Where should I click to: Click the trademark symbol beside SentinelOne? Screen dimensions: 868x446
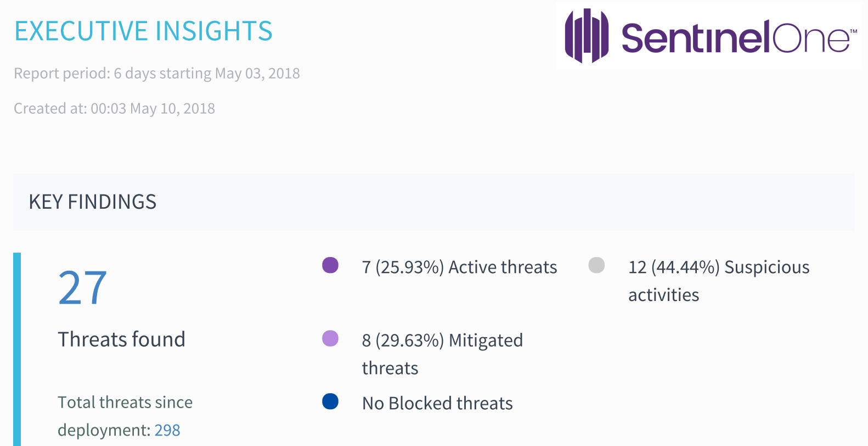tap(853, 32)
